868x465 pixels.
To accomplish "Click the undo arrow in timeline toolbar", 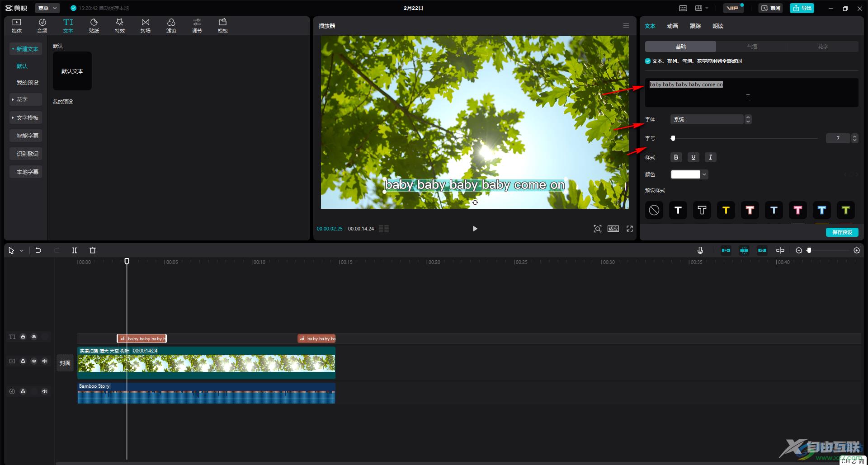I will coord(38,250).
